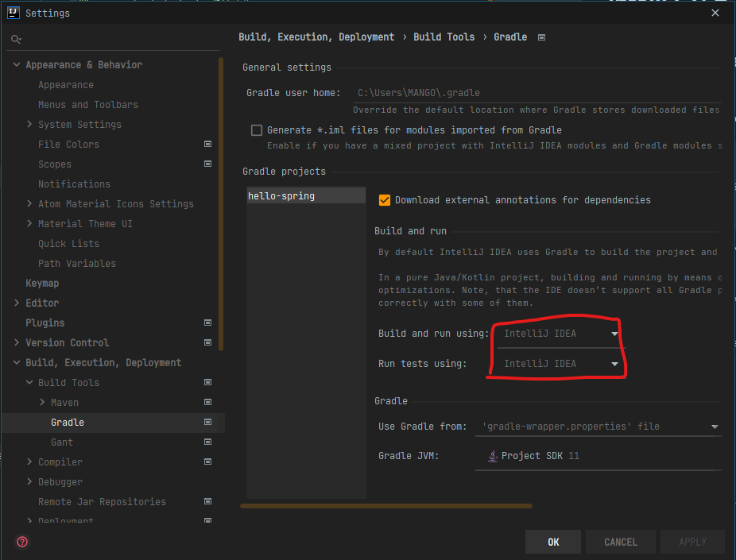Select Quick Lists in the tree
This screenshot has height=560, width=736.
(68, 243)
